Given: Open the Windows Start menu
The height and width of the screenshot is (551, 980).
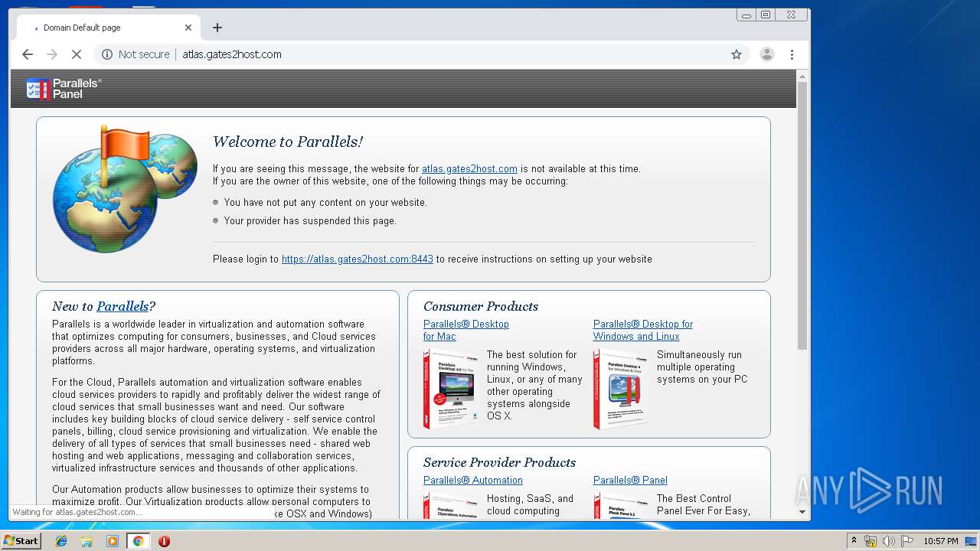Looking at the screenshot, I should click(x=21, y=541).
